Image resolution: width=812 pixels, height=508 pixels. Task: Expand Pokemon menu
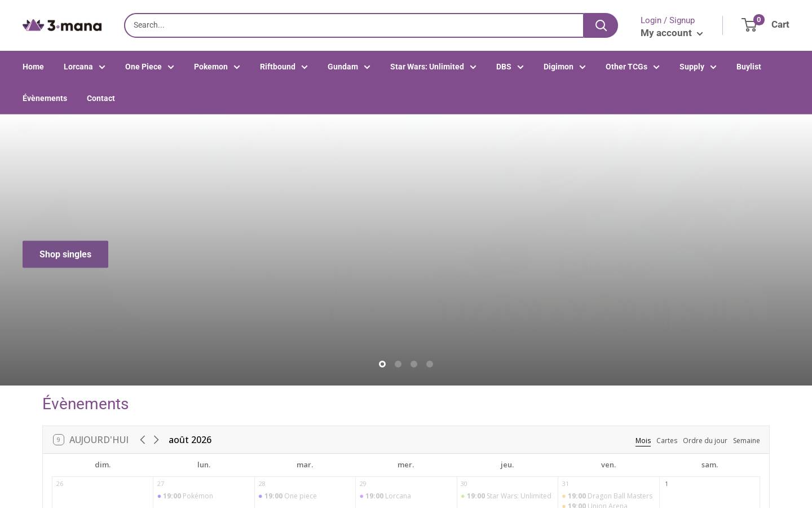pyautogui.click(x=217, y=67)
